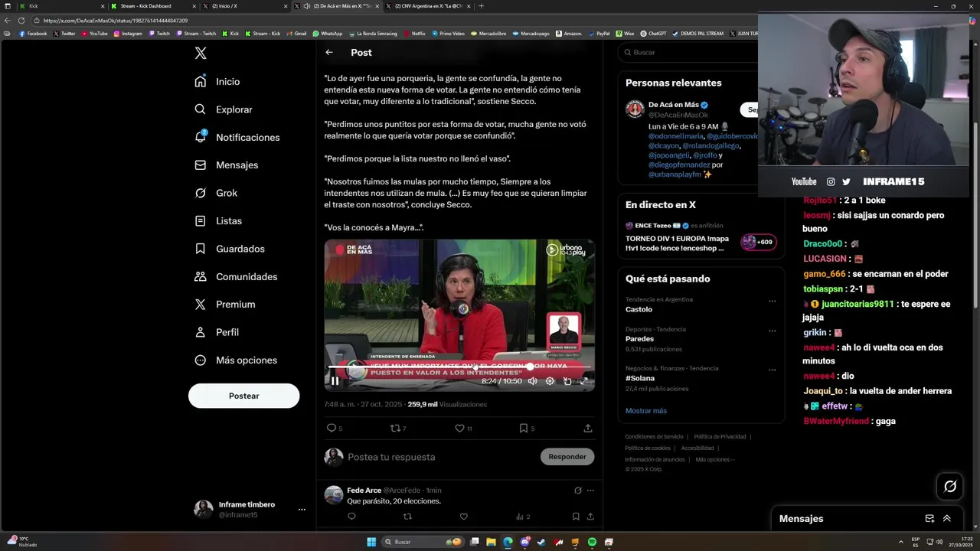Open the Guardados bookmark icon

[x=201, y=249]
